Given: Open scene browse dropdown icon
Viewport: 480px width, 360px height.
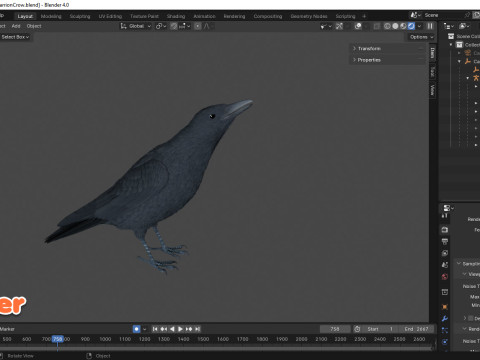Looking at the screenshot, I should pyautogui.click(x=415, y=15).
